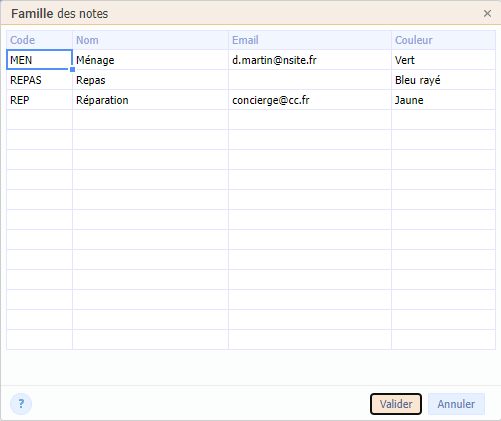Click the Repas name cell
Image resolution: width=501 pixels, height=421 pixels.
150,80
